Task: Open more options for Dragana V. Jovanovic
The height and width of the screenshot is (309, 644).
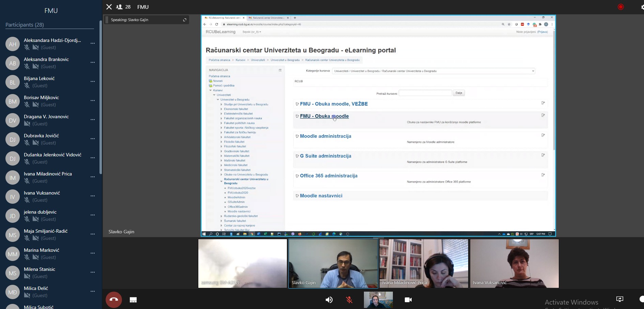Action: click(93, 120)
